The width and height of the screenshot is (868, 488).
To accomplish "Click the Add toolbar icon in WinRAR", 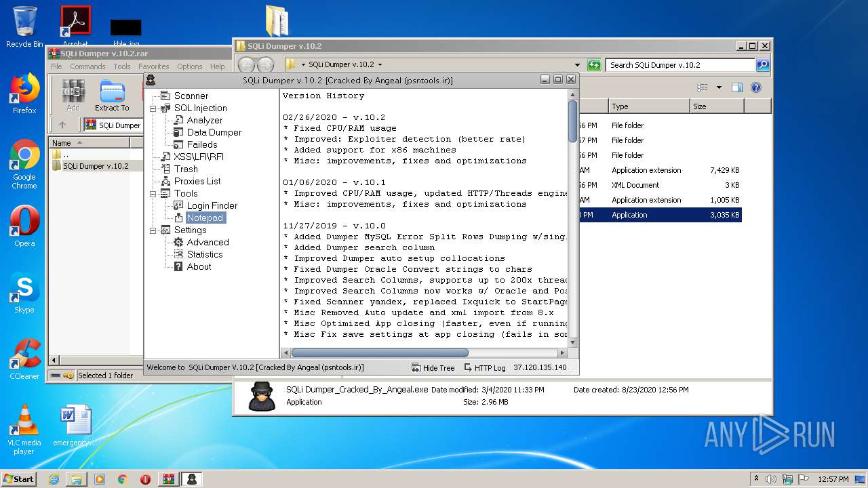I will [73, 96].
